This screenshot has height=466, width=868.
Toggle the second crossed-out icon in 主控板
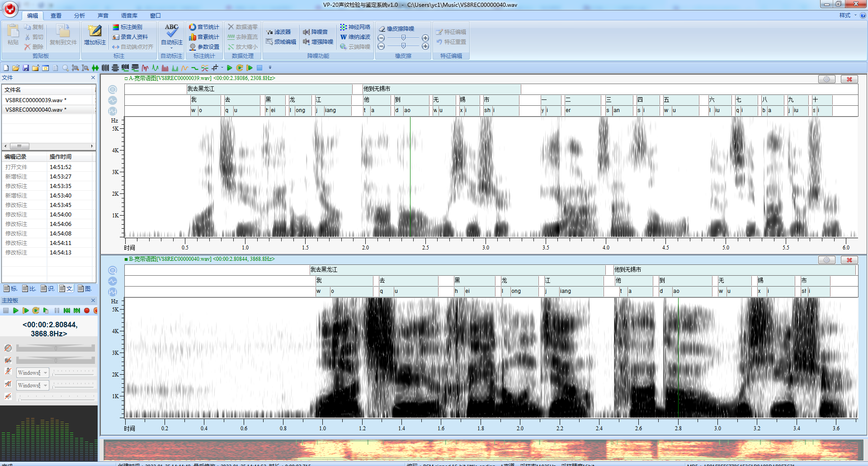point(8,360)
